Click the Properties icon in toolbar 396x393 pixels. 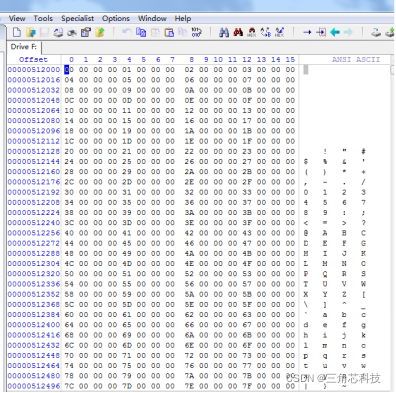[86, 32]
